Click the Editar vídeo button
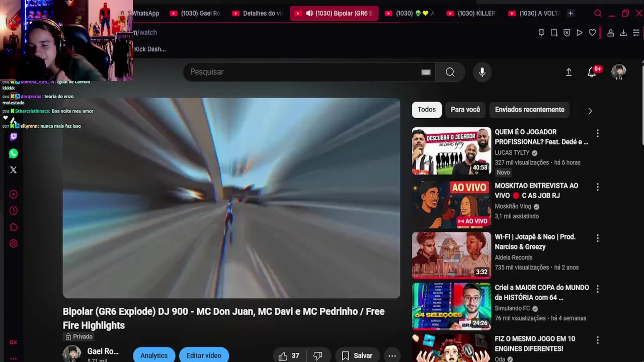This screenshot has height=362, width=644. [204, 355]
